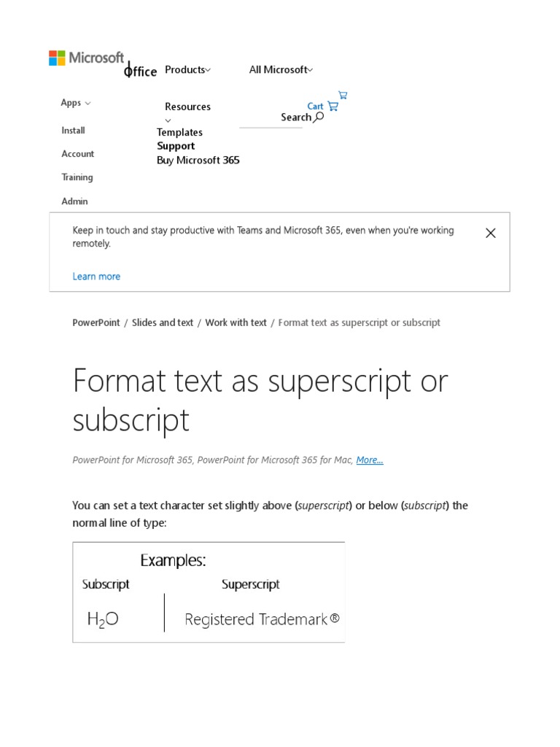Click the Office brand link
Viewport: 560px width, 747px height.
[140, 71]
